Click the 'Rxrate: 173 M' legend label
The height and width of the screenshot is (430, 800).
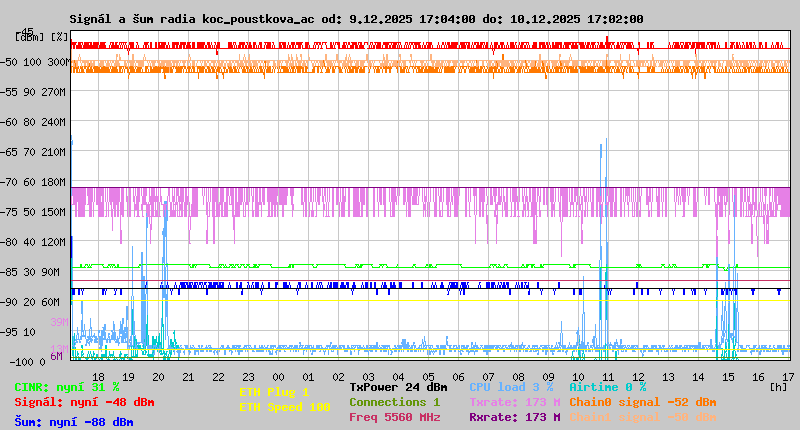(515, 417)
